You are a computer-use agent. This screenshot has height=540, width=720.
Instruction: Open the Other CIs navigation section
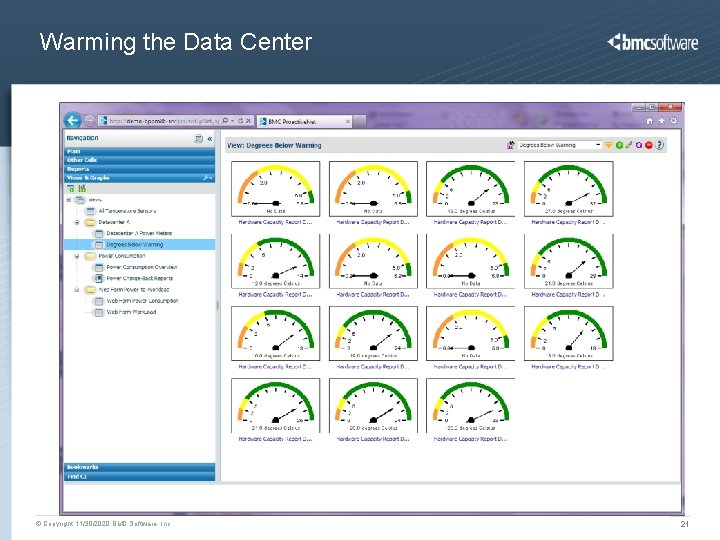[139, 160]
